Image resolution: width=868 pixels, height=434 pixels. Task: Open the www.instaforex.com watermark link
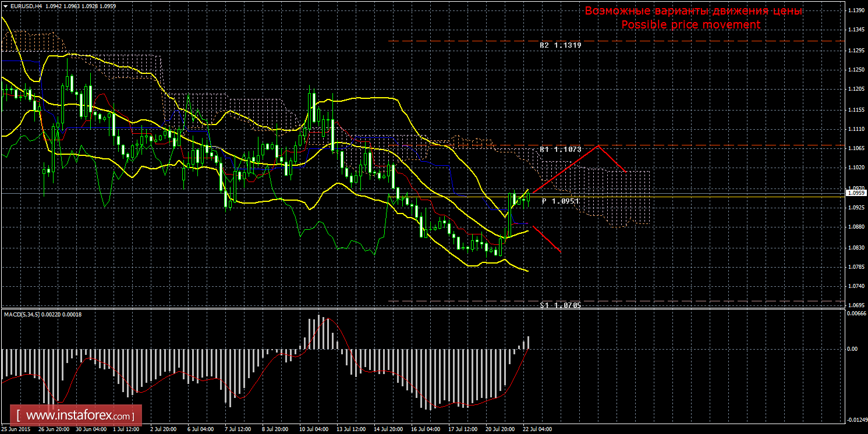click(79, 417)
